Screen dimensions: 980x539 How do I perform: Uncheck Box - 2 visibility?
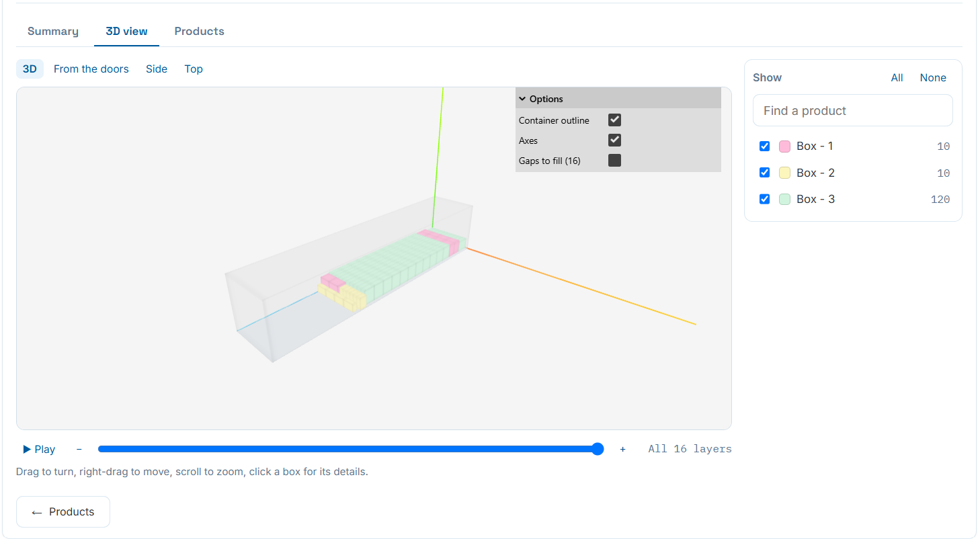coord(764,173)
